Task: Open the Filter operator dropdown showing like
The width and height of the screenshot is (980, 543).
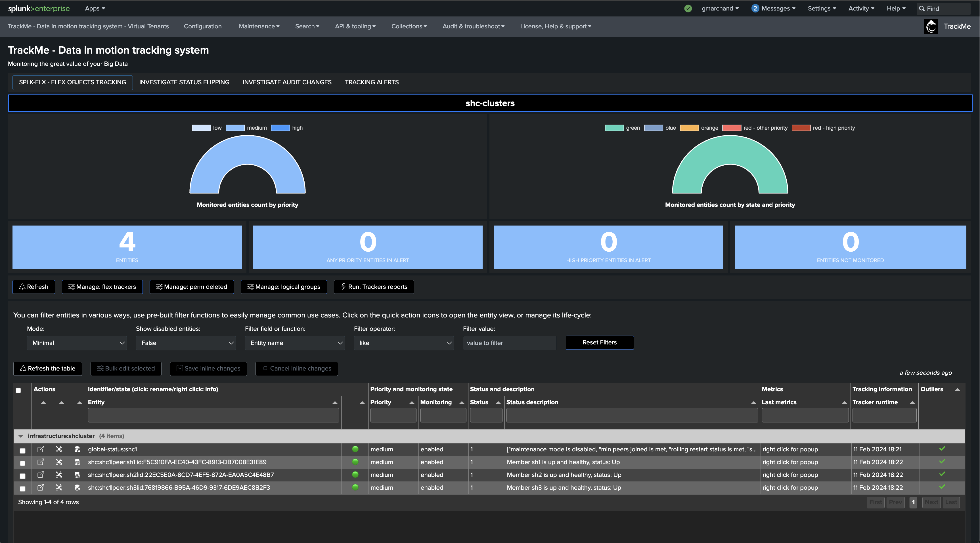Action: (404, 343)
